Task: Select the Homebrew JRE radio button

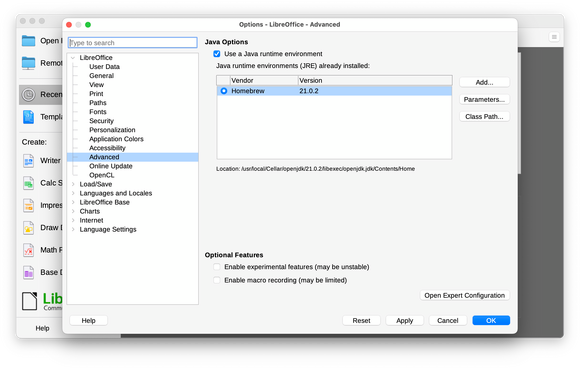Action: point(224,91)
